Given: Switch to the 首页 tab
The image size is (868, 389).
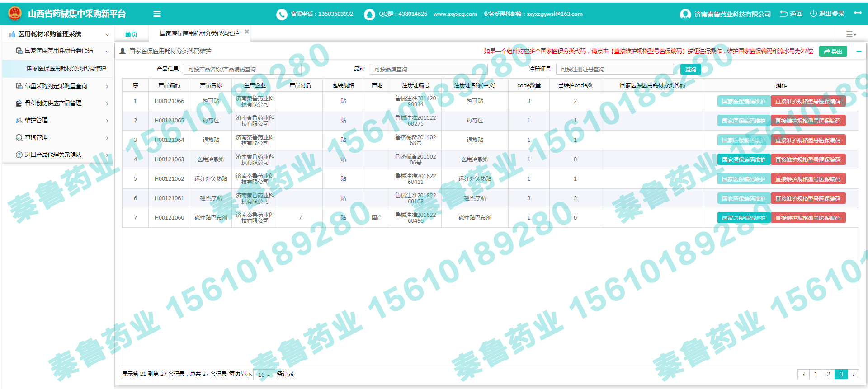Looking at the screenshot, I should click(x=131, y=34).
